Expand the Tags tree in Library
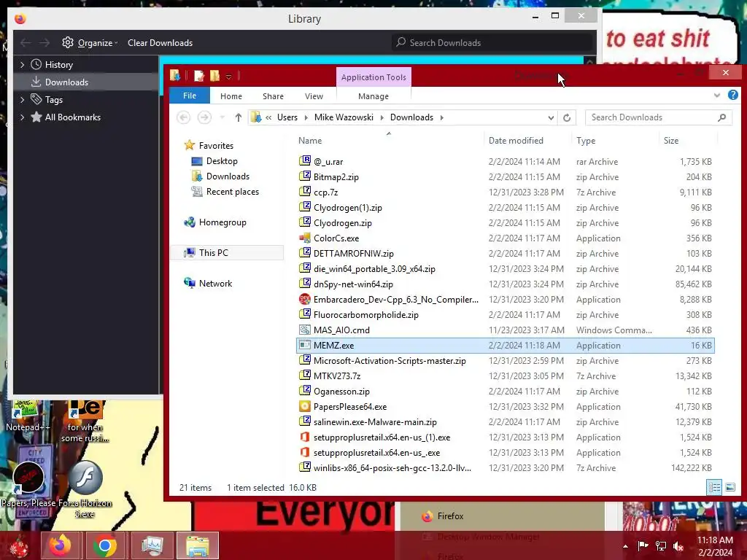 click(x=22, y=99)
